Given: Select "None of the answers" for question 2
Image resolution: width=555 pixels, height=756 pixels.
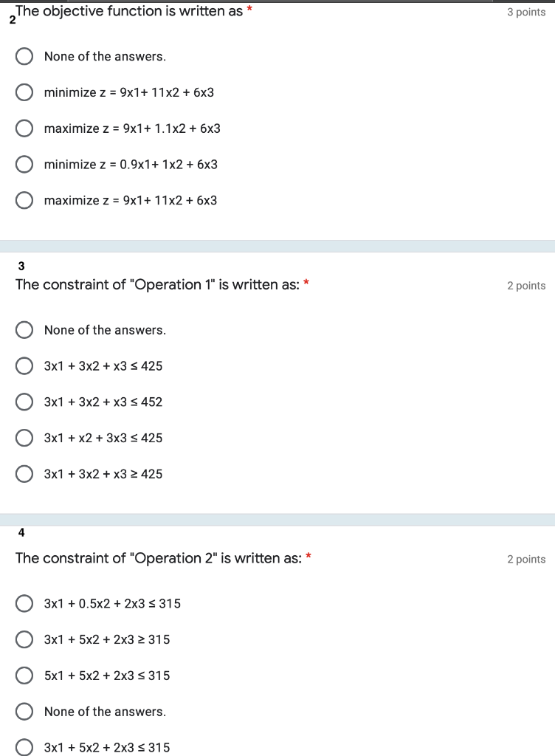Looking at the screenshot, I should [x=24, y=56].
